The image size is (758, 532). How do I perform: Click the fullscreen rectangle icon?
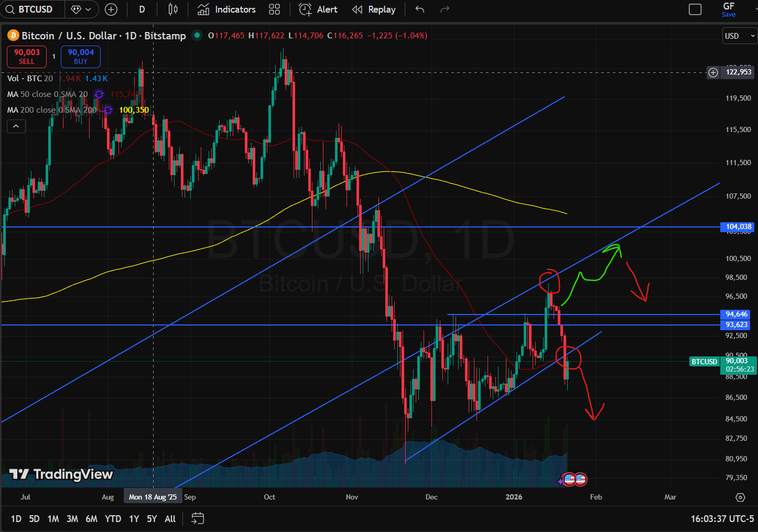click(695, 9)
